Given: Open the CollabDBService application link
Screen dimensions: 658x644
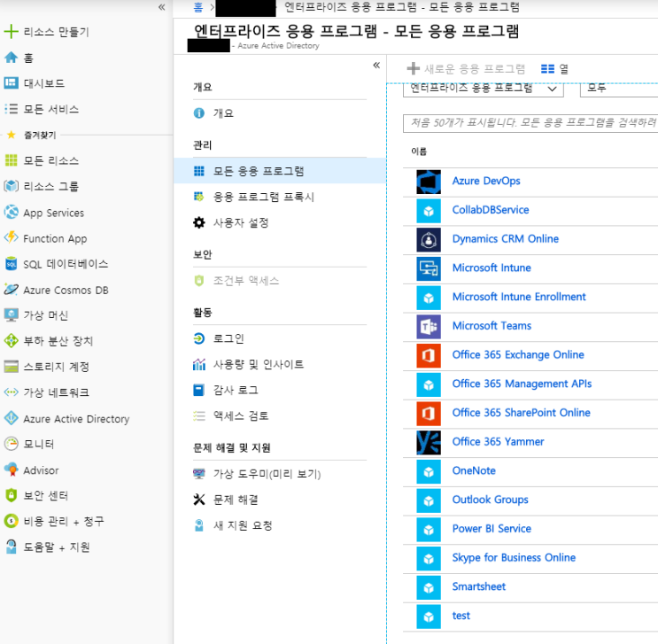Looking at the screenshot, I should click(x=491, y=209).
